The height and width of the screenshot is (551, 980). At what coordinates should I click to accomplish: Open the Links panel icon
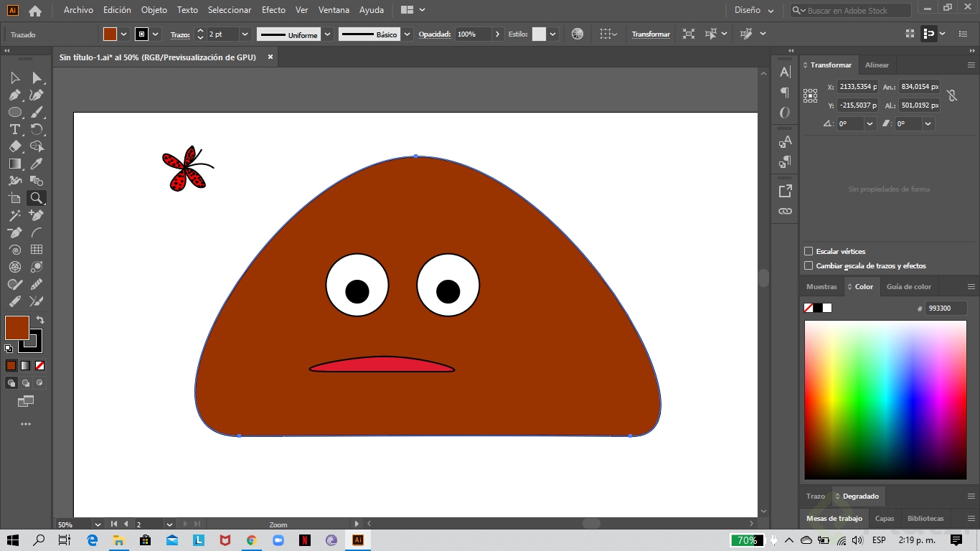[x=785, y=211]
